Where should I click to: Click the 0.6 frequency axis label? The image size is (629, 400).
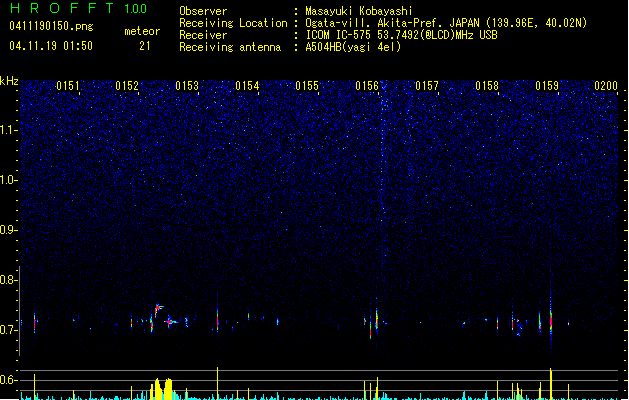8,380
